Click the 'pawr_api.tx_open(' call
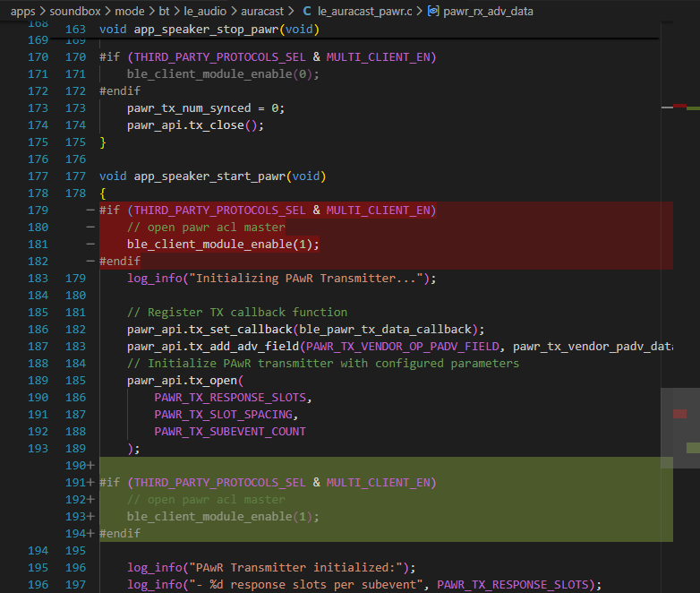 [x=185, y=381]
